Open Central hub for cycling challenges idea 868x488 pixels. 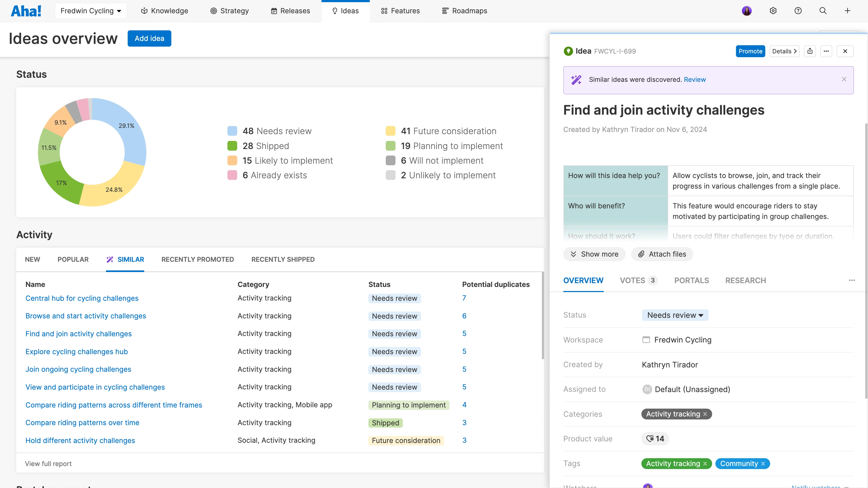[x=82, y=298]
